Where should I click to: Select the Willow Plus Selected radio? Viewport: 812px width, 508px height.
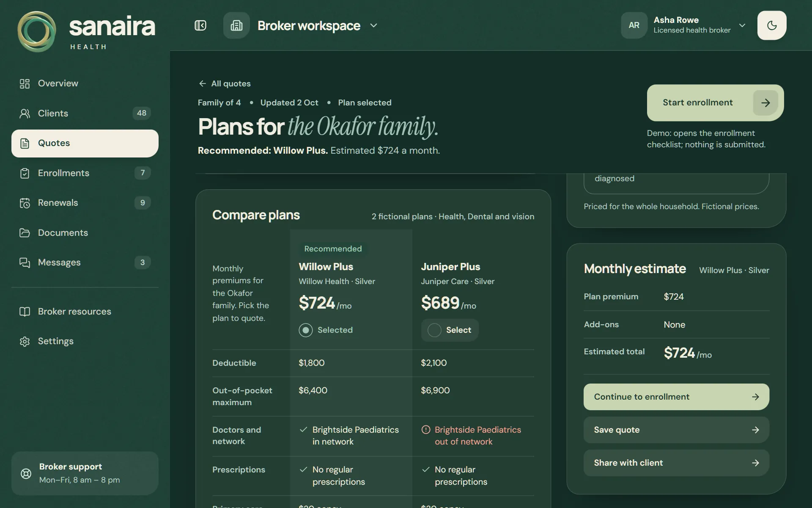(306, 330)
